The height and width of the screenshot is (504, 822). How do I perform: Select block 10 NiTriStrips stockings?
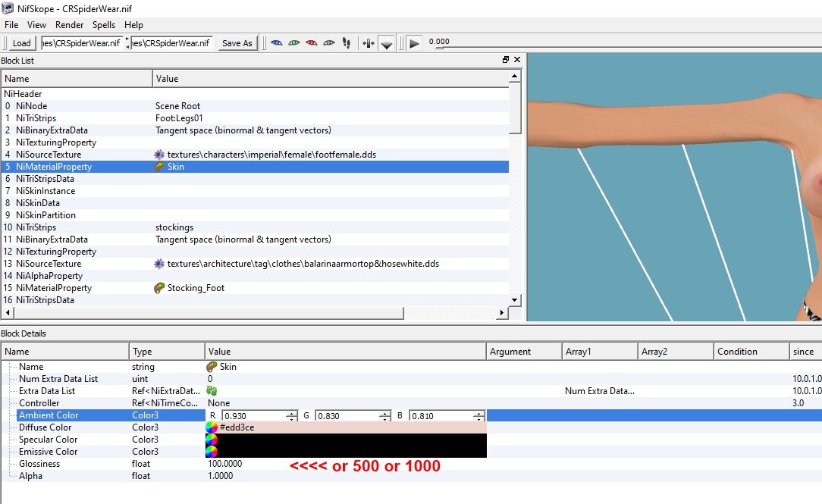[255, 227]
